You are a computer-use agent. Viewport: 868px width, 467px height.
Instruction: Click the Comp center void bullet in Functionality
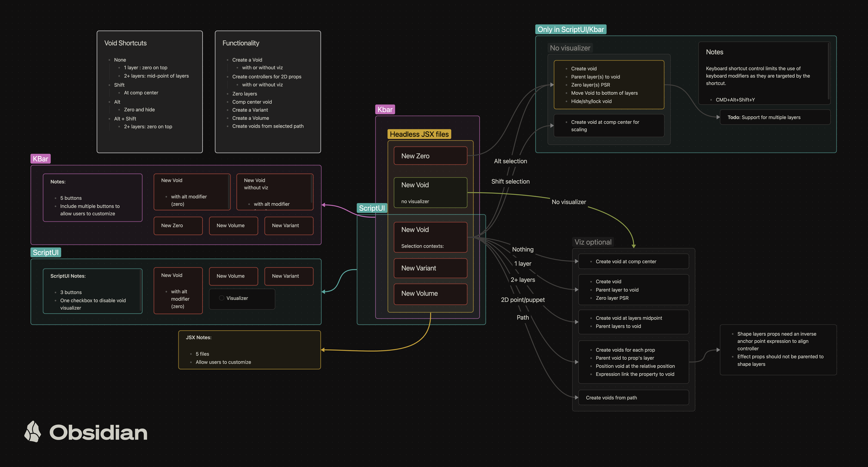(252, 102)
